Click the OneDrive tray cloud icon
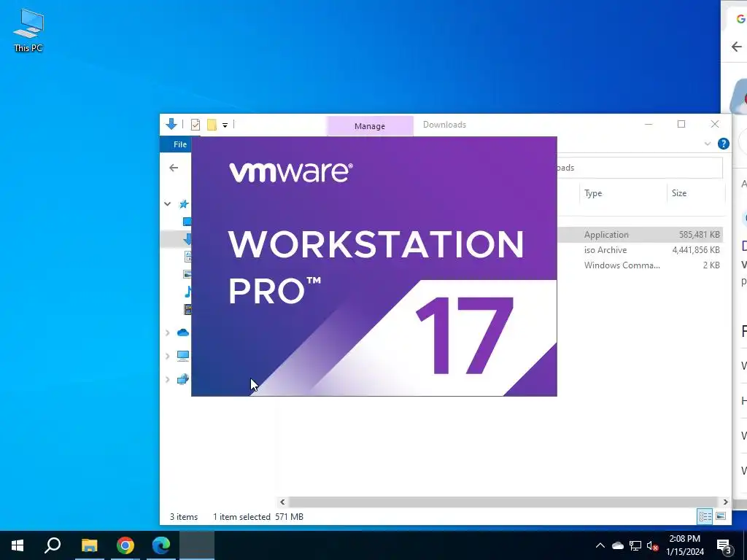 [x=618, y=545]
